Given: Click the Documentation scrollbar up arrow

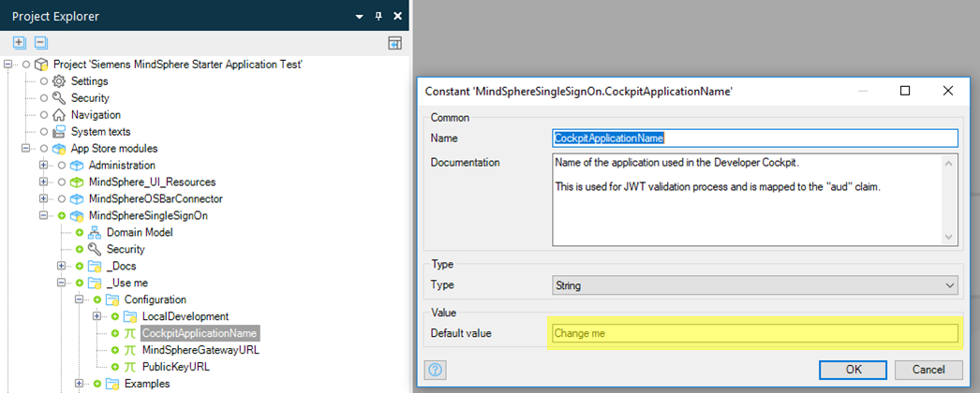Looking at the screenshot, I should point(949,164).
